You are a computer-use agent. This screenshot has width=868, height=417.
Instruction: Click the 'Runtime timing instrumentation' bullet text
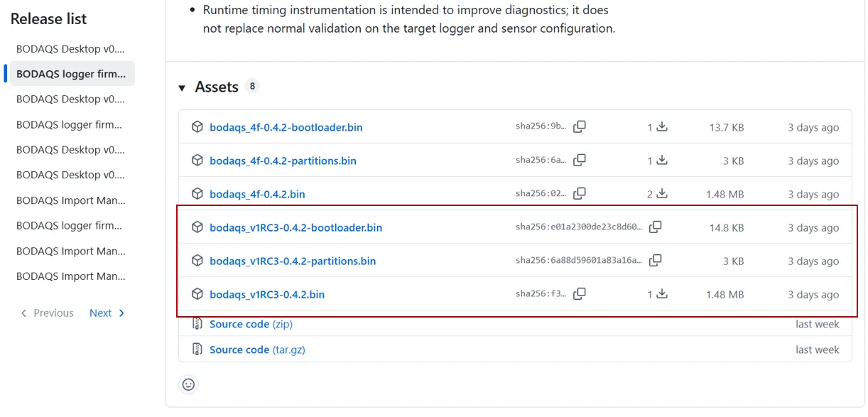click(409, 19)
